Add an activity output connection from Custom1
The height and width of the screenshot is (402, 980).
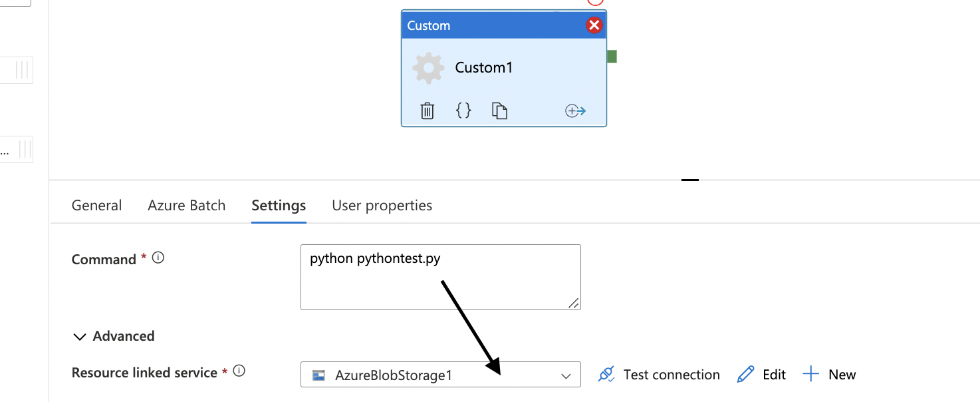click(574, 110)
